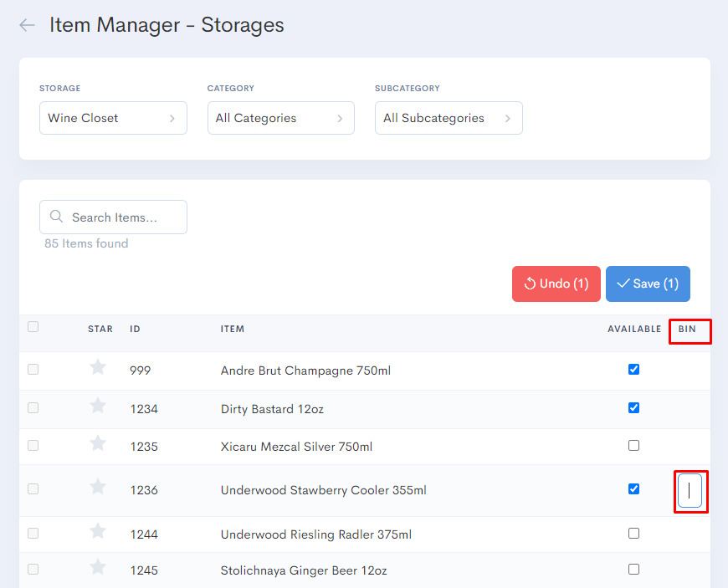Image resolution: width=728 pixels, height=588 pixels.
Task: Expand the All Subcategories dropdown
Action: click(x=449, y=118)
